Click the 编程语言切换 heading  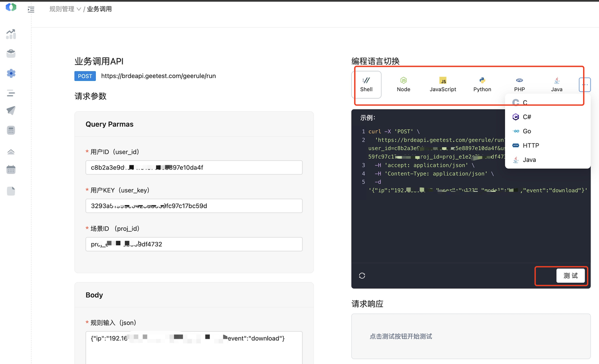(375, 61)
